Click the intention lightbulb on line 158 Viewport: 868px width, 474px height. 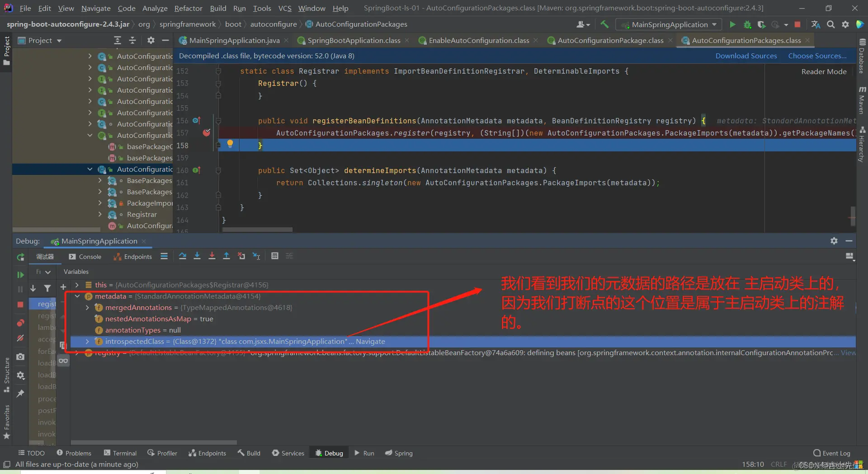tap(230, 144)
